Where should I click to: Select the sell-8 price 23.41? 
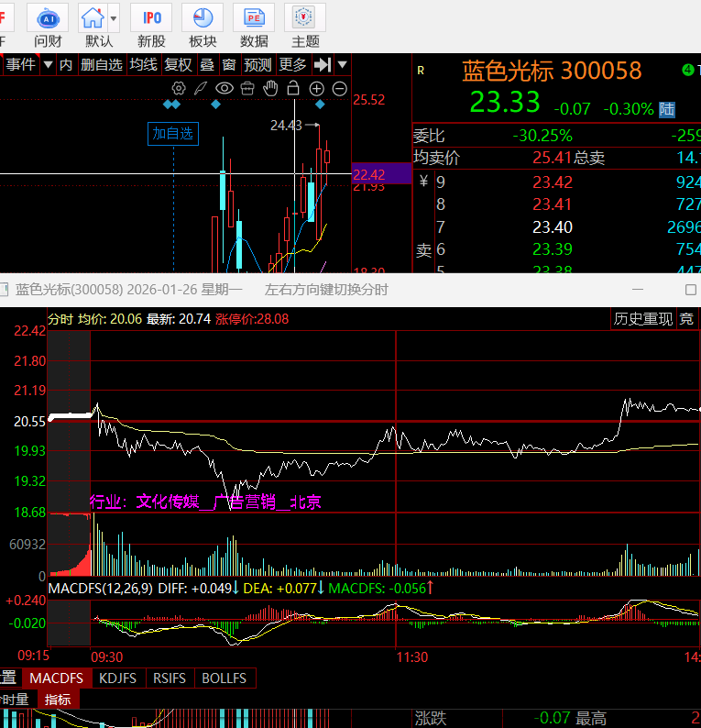pos(553,204)
